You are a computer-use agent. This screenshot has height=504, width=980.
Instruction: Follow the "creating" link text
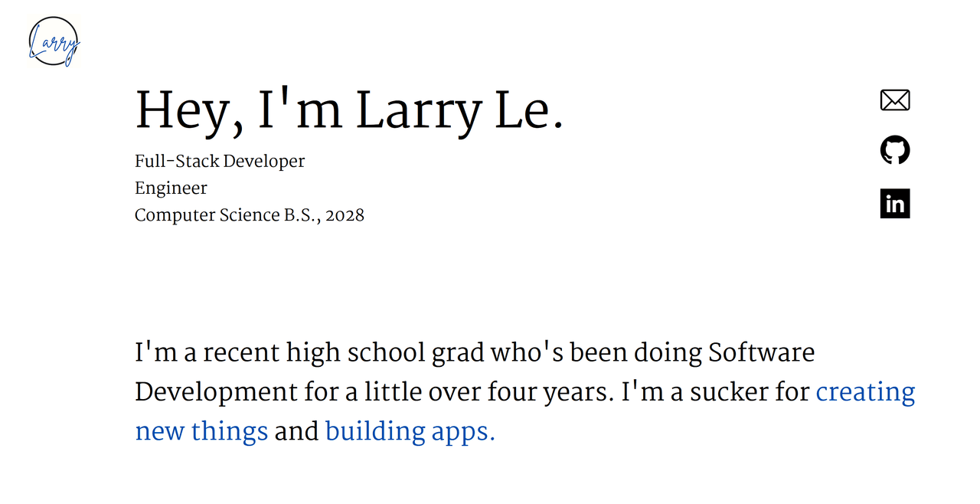[x=865, y=392]
